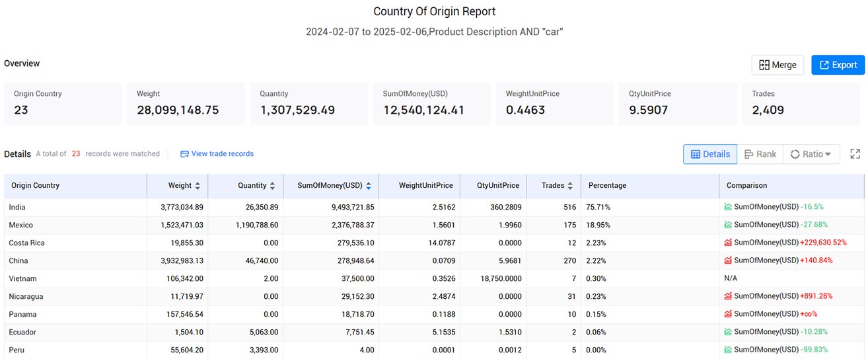Click the Weight overview total 28,099,148.75
This screenshot has width=868, height=359.
tap(178, 110)
